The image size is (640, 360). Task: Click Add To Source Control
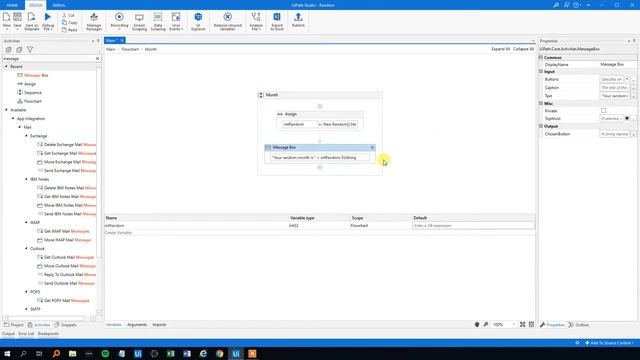coord(610,343)
